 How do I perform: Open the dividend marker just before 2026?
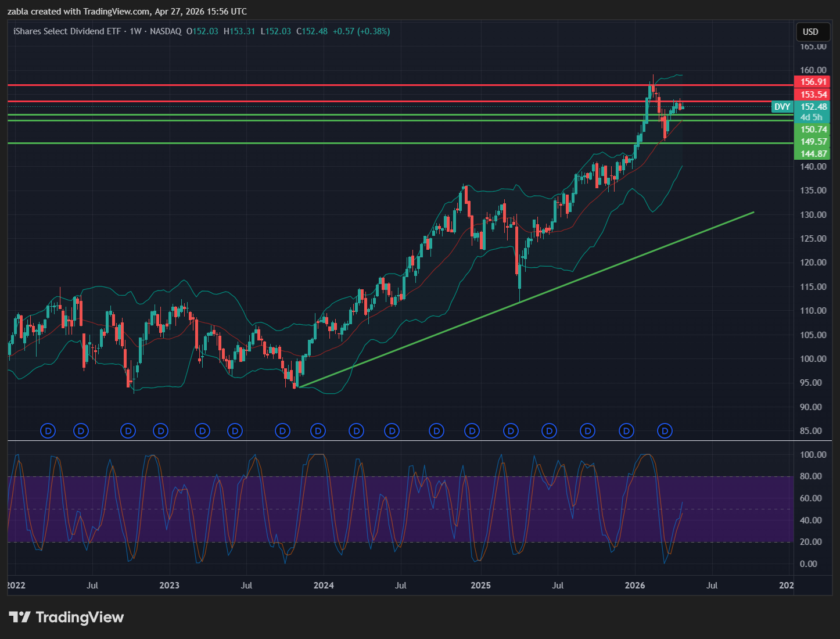pos(626,431)
